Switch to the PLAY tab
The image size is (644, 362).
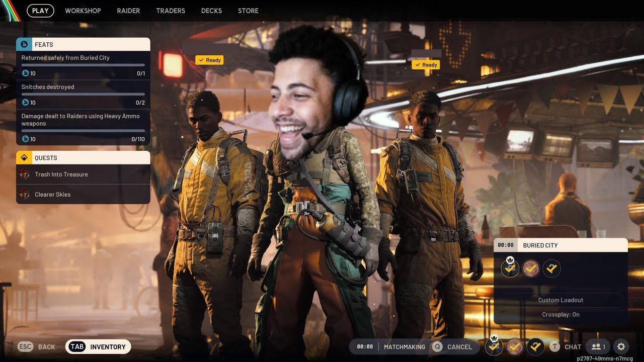tap(40, 11)
